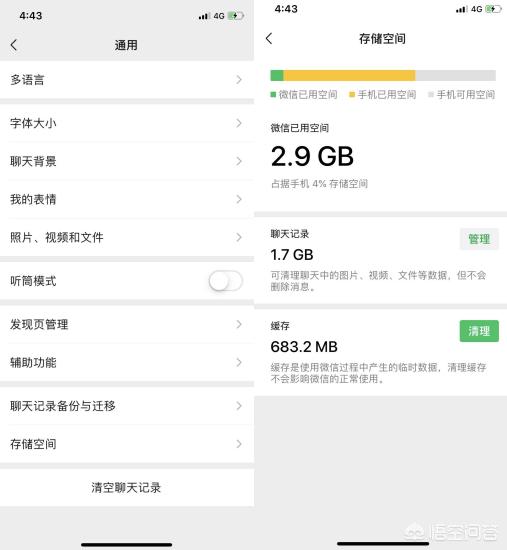507x550 pixels.
Task: Go back from the 存储空间 page
Action: pyautogui.click(x=269, y=38)
